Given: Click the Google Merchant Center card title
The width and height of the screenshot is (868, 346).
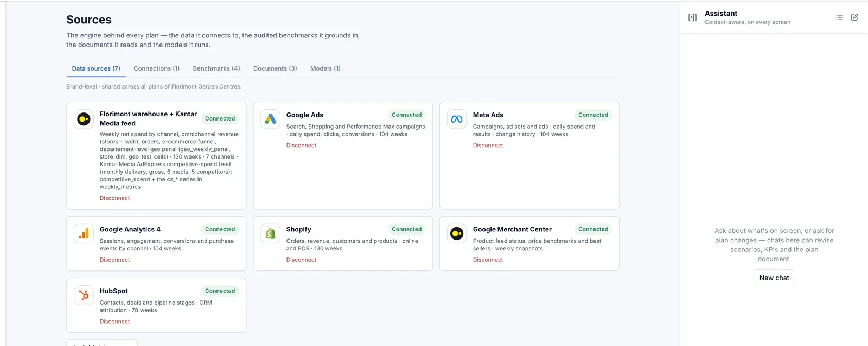Looking at the screenshot, I should point(512,229).
